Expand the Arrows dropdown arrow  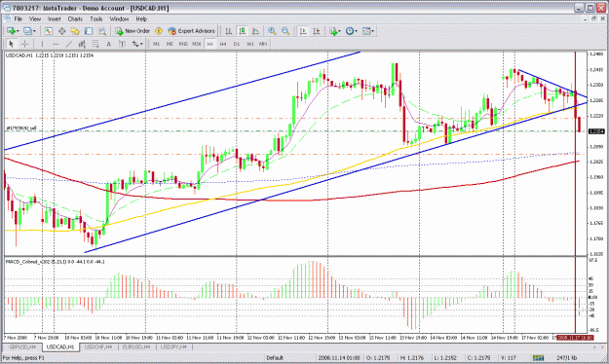click(141, 44)
